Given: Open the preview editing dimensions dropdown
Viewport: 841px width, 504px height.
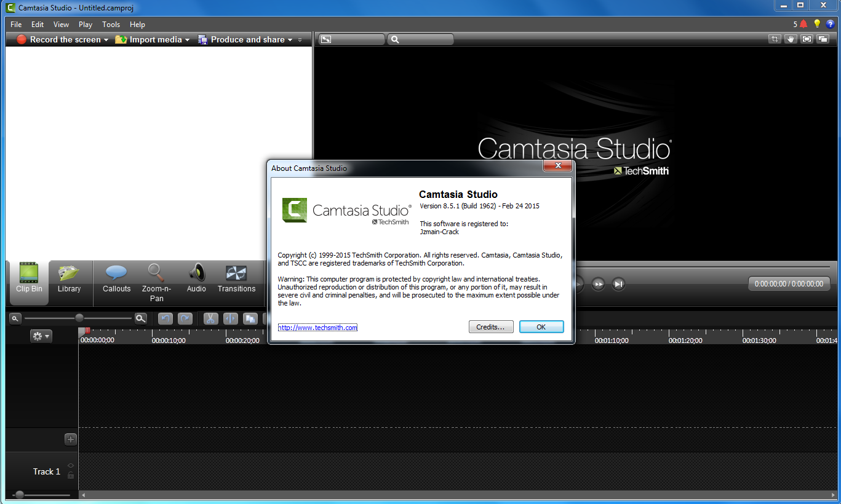Looking at the screenshot, I should tap(351, 39).
